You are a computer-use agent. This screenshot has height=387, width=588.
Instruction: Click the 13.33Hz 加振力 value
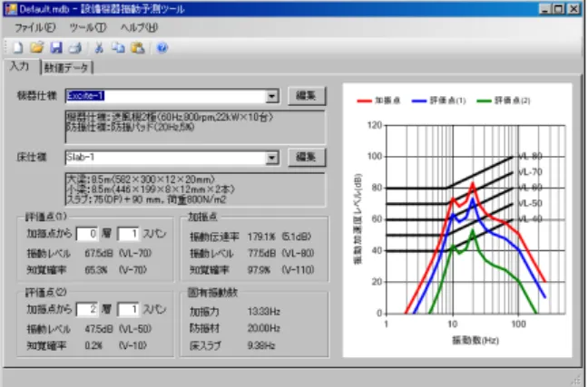tap(264, 312)
